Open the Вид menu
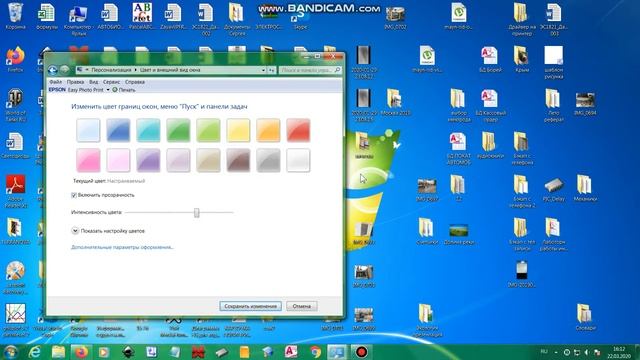The width and height of the screenshot is (640, 360). [x=93, y=82]
